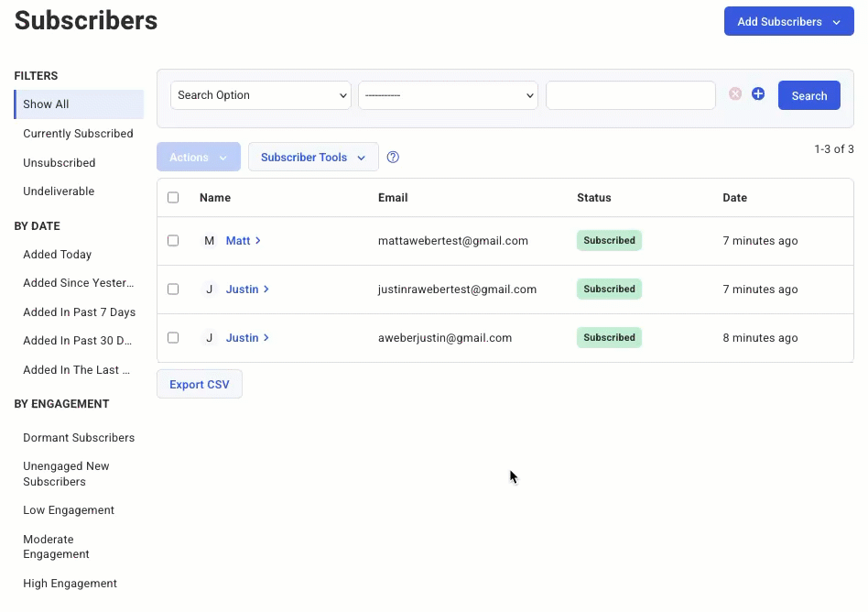The height and width of the screenshot is (612, 868).
Task: Select the High Engagement filter
Action: (x=70, y=584)
